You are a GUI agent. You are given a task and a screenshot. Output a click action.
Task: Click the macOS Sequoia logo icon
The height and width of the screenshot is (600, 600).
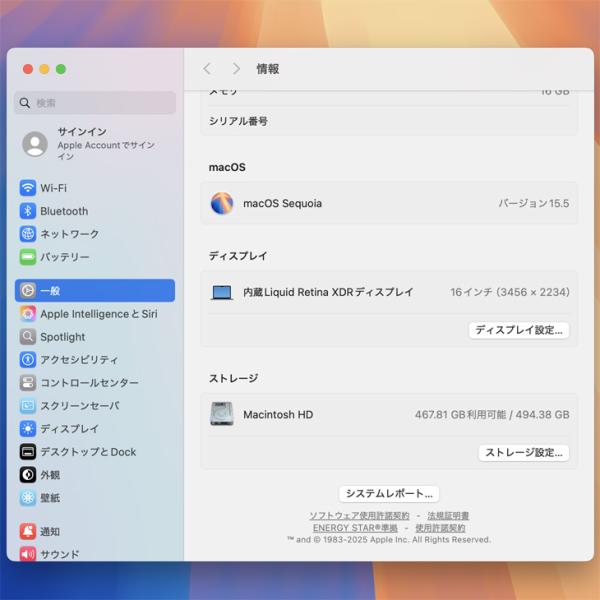click(222, 203)
